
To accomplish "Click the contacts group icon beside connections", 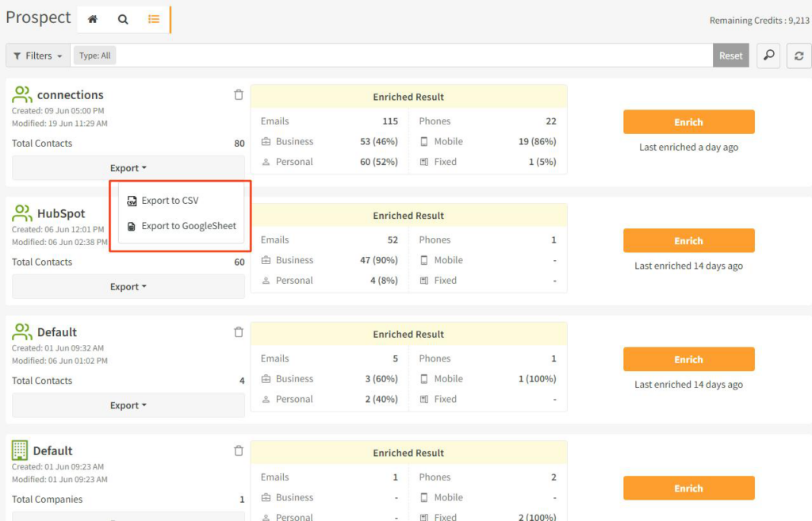I will tap(21, 94).
